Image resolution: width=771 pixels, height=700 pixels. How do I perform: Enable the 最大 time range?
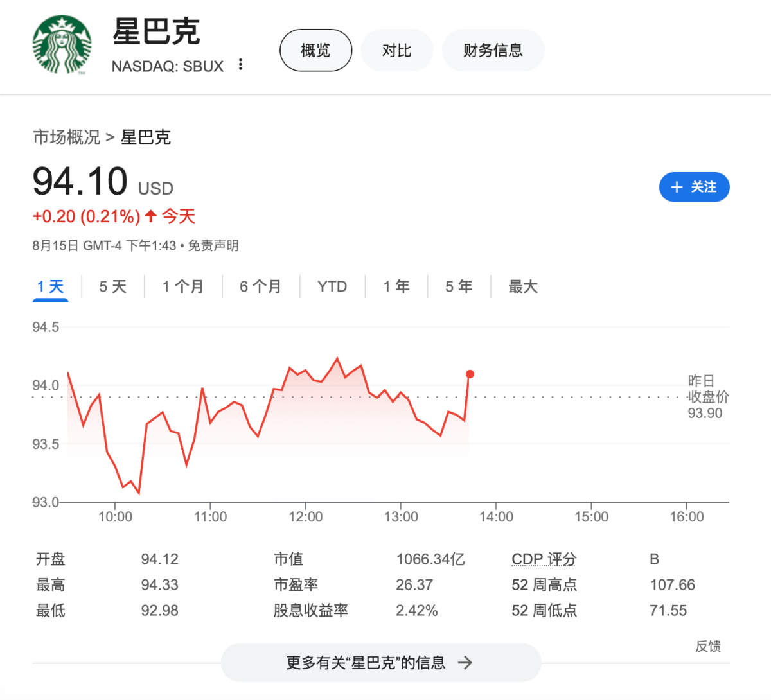click(x=522, y=286)
